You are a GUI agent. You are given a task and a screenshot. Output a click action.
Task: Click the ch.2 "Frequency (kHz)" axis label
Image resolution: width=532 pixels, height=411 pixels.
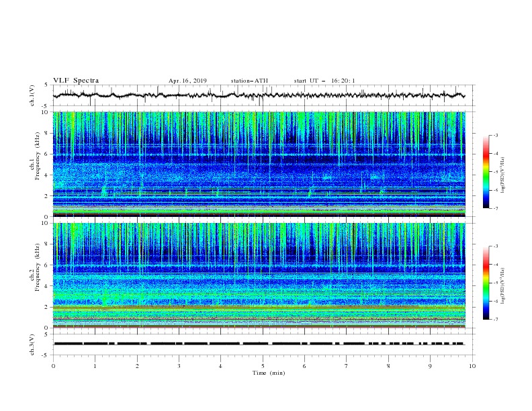38,267
